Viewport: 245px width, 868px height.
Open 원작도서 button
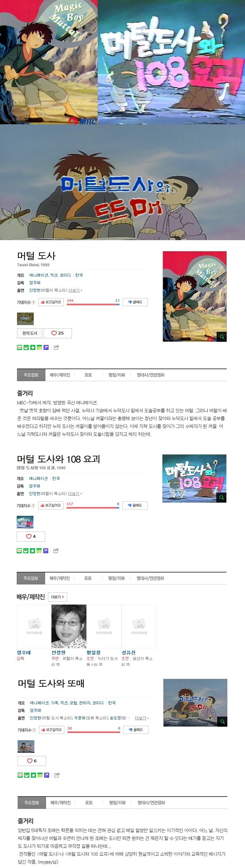click(30, 333)
